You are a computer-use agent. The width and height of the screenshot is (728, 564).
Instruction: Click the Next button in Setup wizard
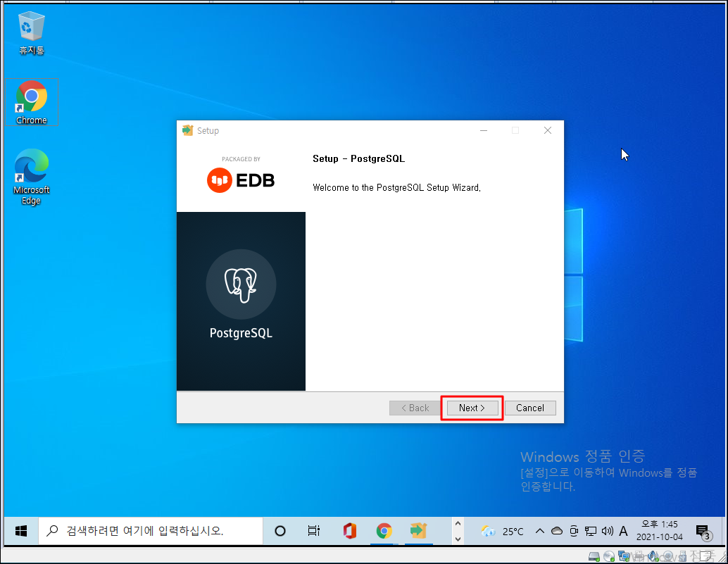click(472, 408)
